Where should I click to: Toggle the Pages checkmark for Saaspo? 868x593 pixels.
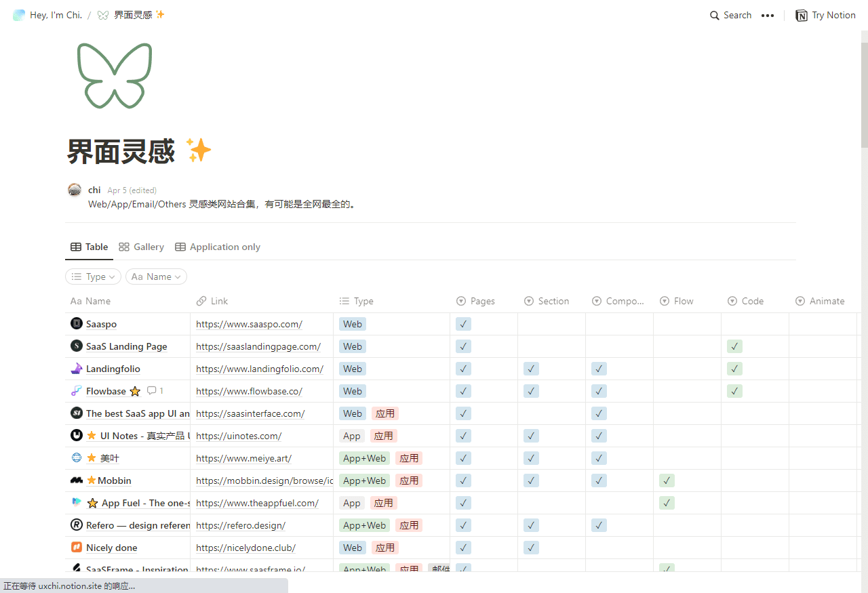[x=463, y=324]
